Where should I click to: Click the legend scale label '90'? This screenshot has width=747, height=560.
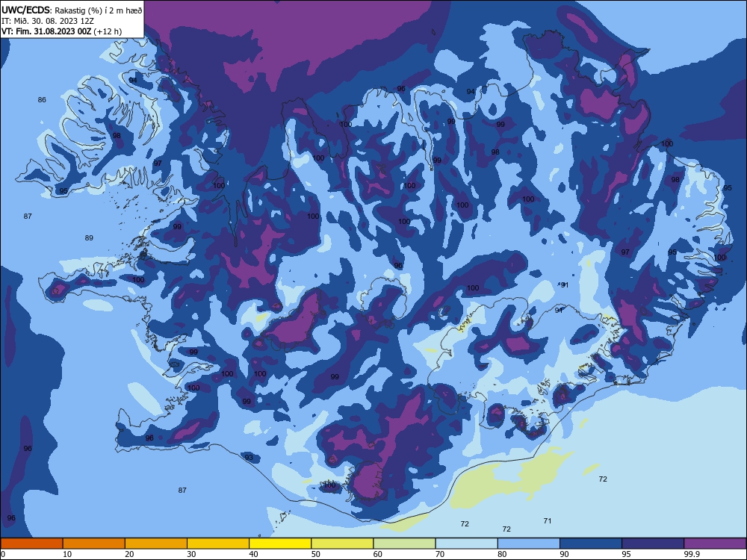(564, 554)
